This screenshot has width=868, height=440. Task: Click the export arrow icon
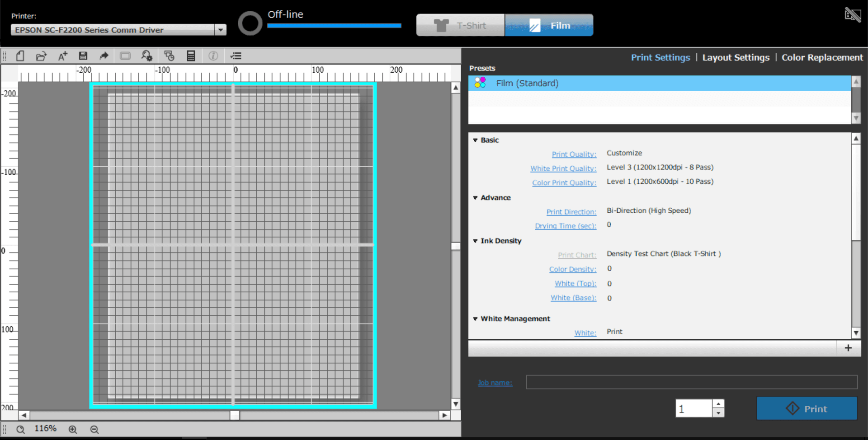coord(104,56)
